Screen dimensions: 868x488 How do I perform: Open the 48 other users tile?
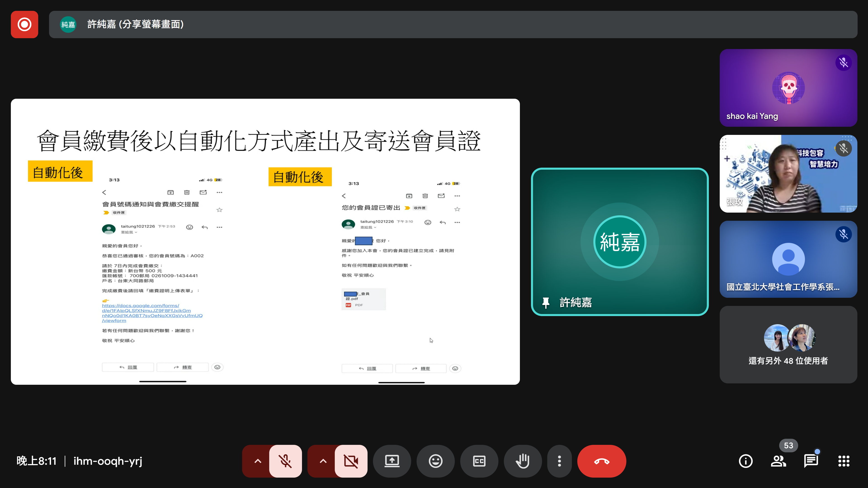pyautogui.click(x=788, y=344)
